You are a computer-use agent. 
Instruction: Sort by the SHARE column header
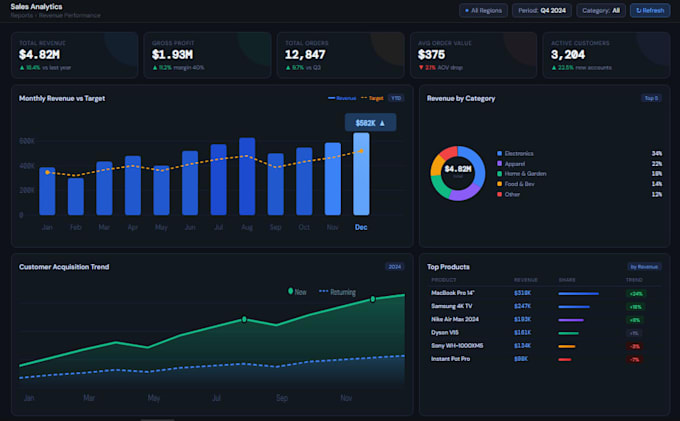pos(567,280)
